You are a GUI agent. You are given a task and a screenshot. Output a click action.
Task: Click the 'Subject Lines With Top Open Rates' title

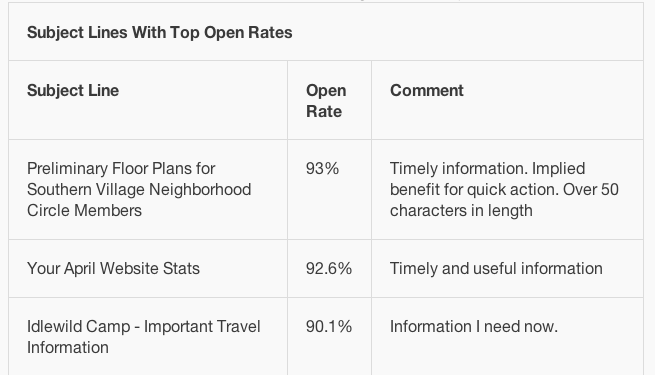[x=160, y=33]
